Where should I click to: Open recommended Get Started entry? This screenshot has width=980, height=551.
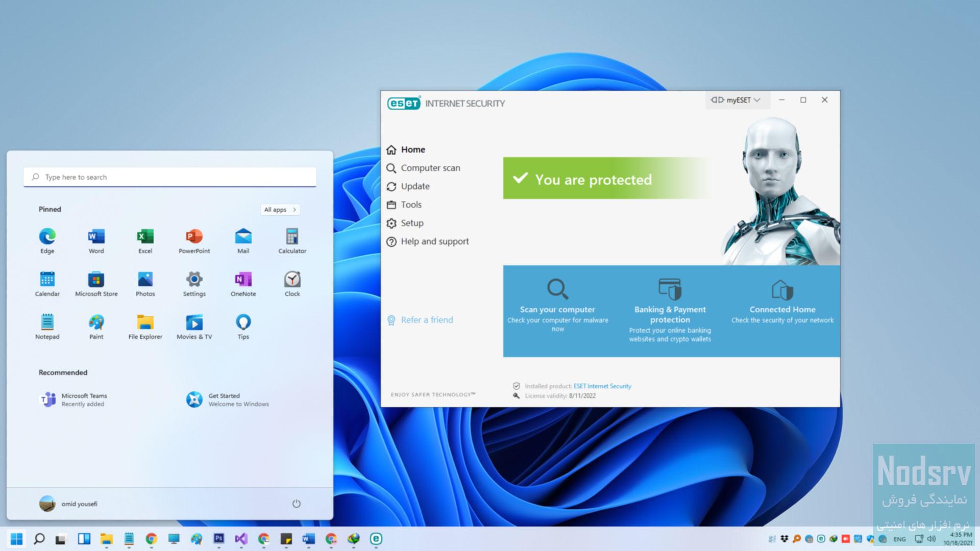[x=228, y=399]
